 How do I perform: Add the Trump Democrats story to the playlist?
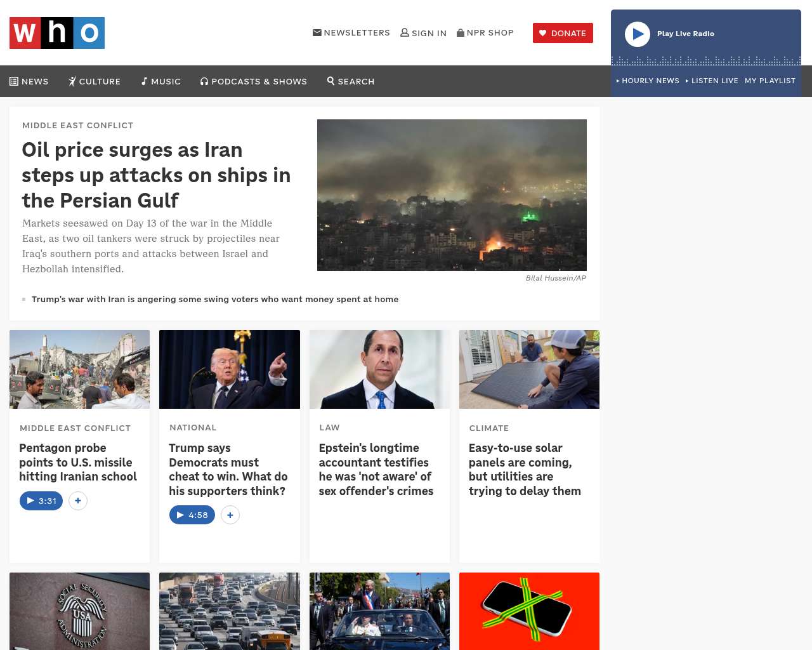tap(230, 515)
